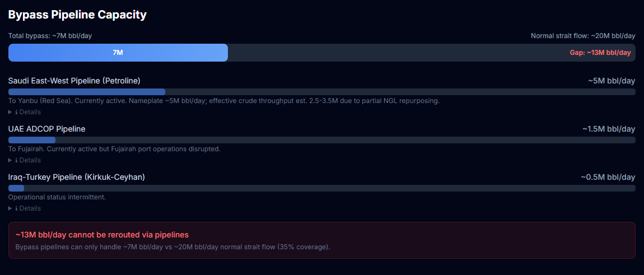Viewport: 644px width, 275px height.
Task: Click the blue 7M total bypass bar
Action: tap(118, 53)
